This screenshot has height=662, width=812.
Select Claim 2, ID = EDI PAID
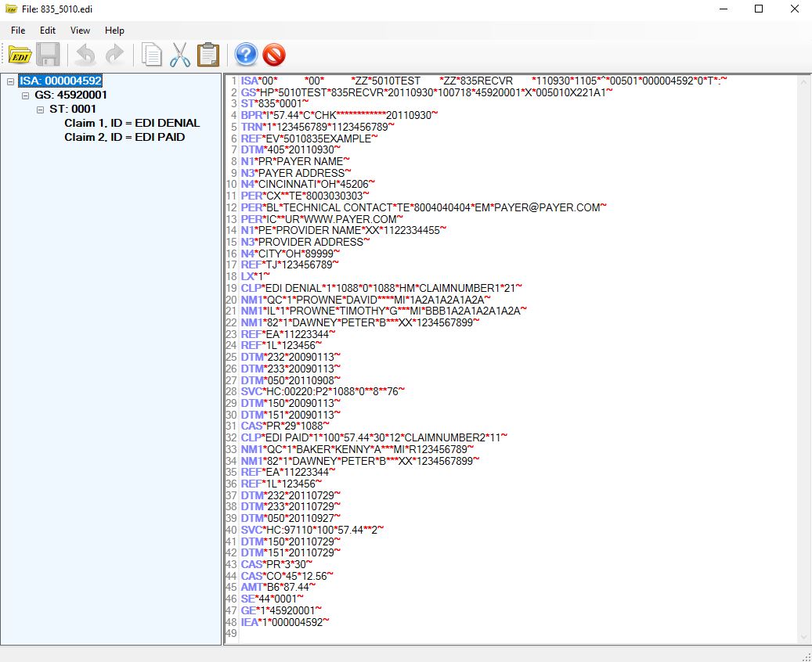125,137
